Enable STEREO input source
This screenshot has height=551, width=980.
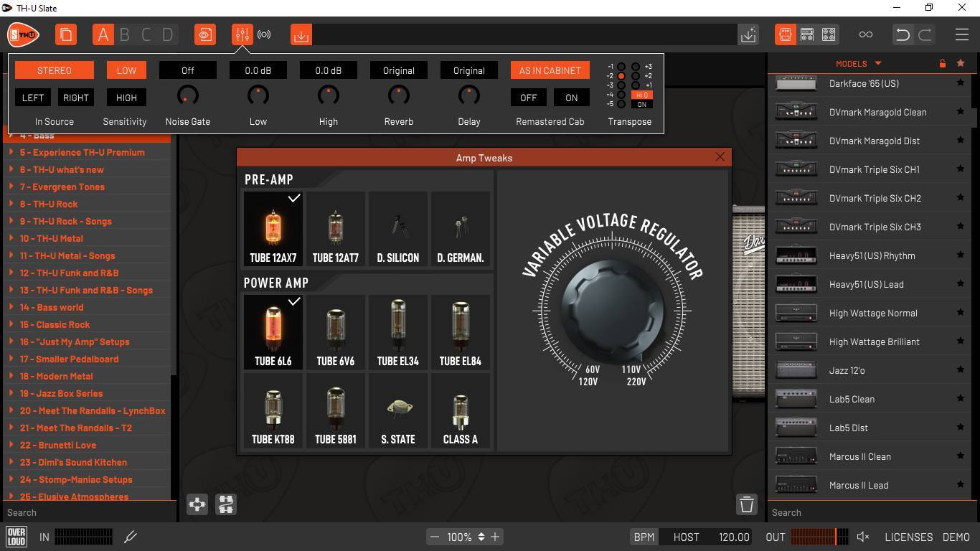tap(55, 70)
